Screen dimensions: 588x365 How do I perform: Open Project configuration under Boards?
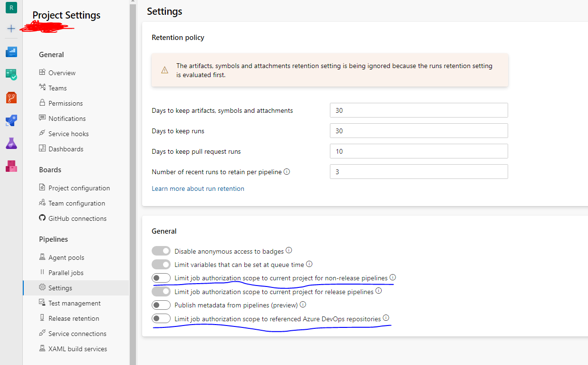coord(79,188)
